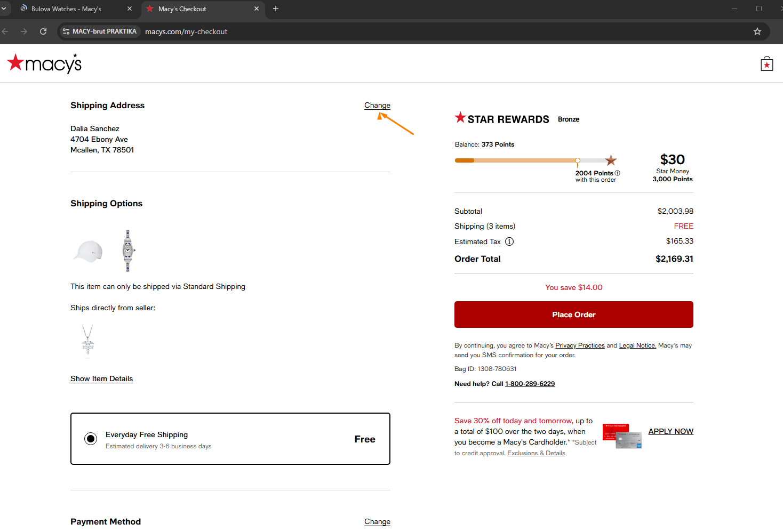
Task: Click the Macy's logo
Action: (x=44, y=63)
